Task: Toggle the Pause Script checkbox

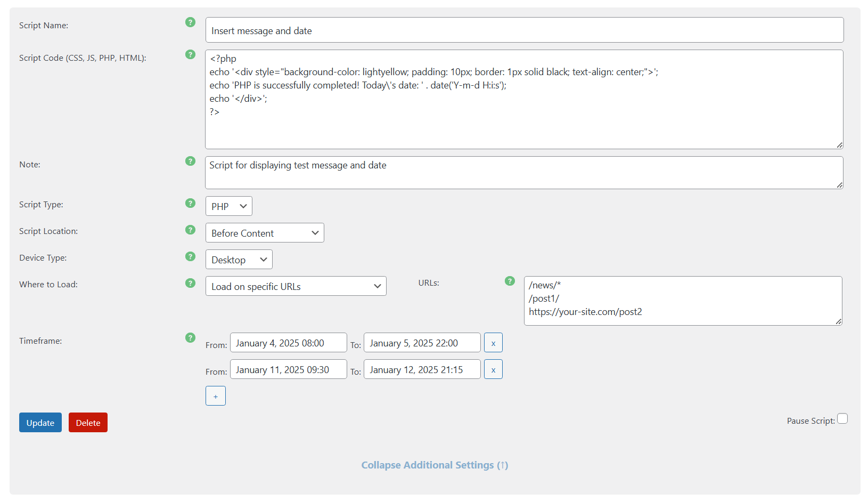Action: point(842,419)
